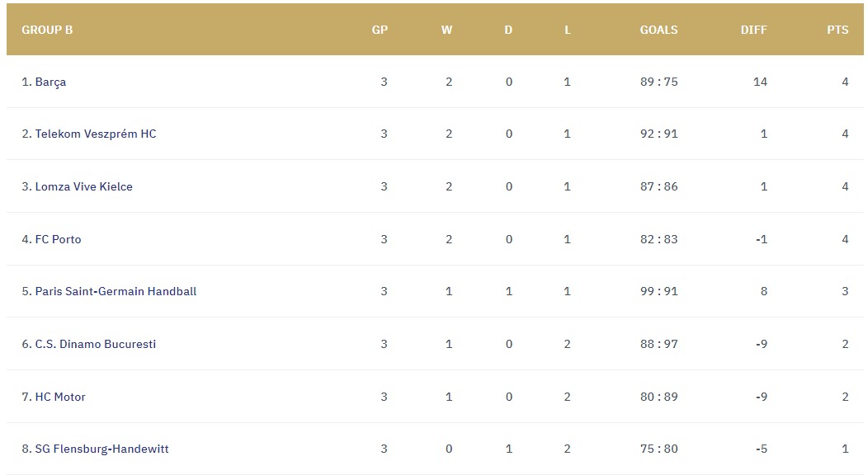Click the GP column header
The height and width of the screenshot is (475, 868).
click(380, 30)
